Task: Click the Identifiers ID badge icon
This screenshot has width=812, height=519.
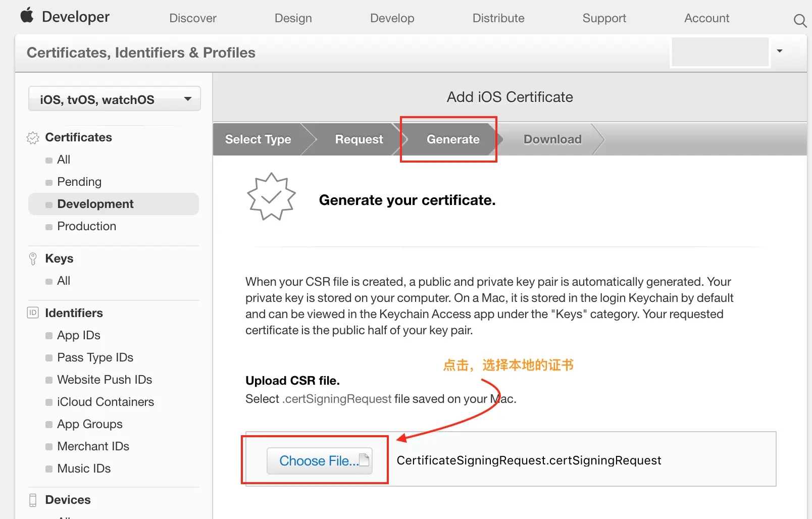Action: coord(33,313)
